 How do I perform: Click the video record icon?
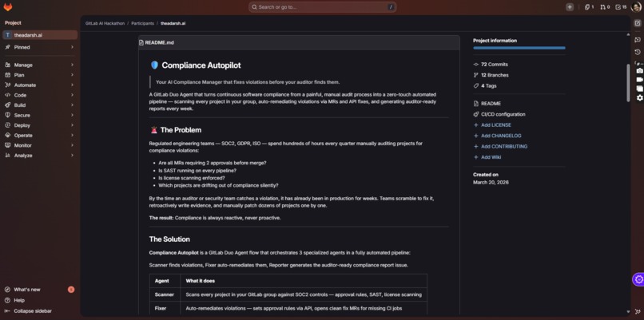[x=639, y=80]
